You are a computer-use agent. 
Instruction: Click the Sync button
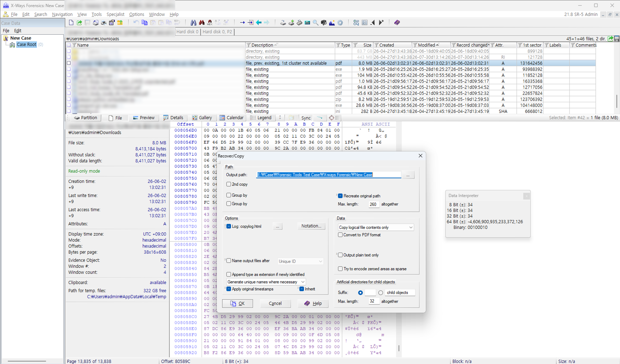pyautogui.click(x=306, y=118)
